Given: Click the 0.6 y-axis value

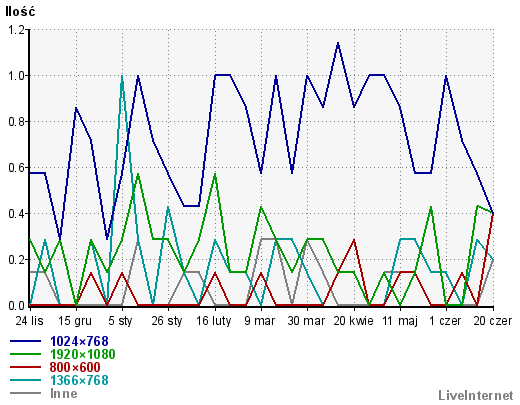Looking at the screenshot, I should pyautogui.click(x=16, y=168).
